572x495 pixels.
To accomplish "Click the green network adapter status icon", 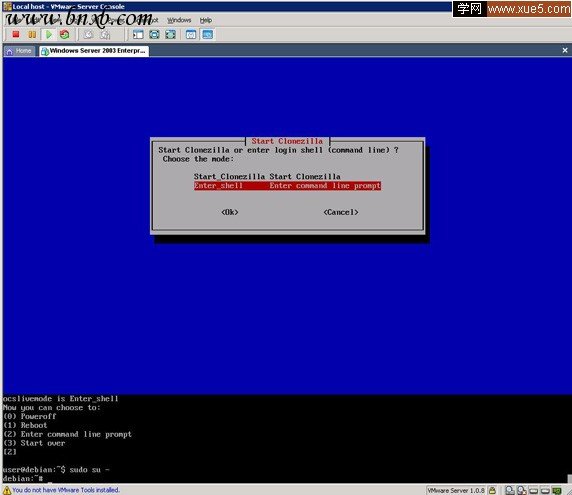I will (x=556, y=491).
